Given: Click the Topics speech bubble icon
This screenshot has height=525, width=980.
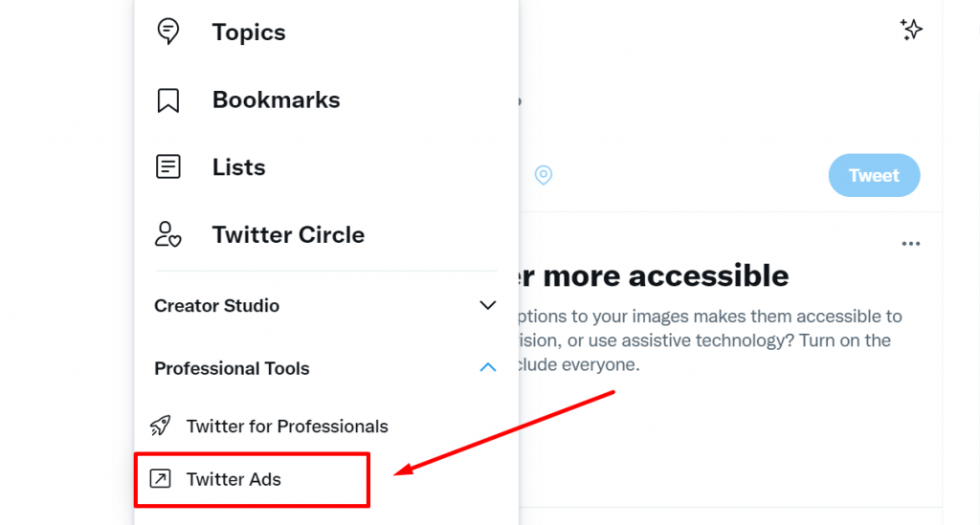Looking at the screenshot, I should point(167,32).
